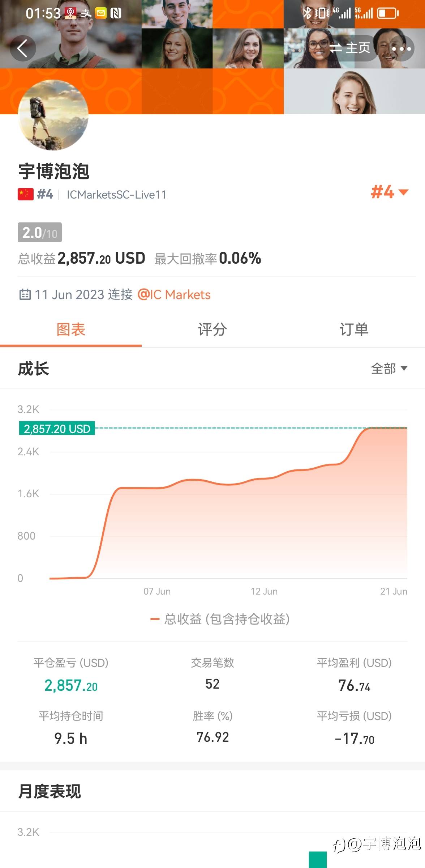Tap the 主页 switch button
This screenshot has height=868, width=425.
click(350, 48)
